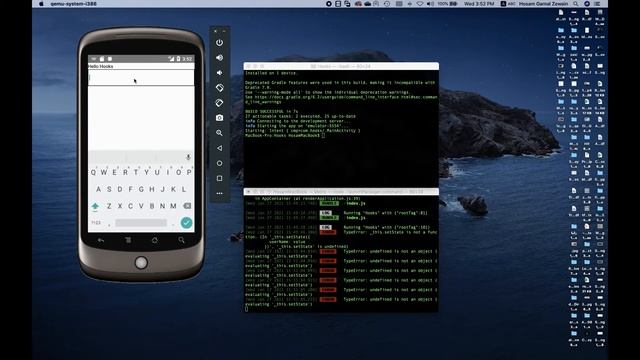Tap the L key on the keyboard

click(x=184, y=189)
